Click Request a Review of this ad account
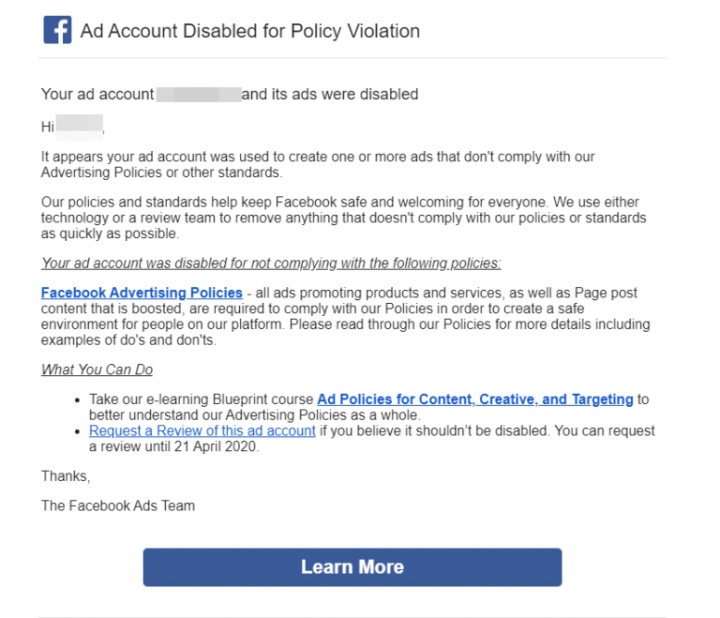The height and width of the screenshot is (618, 720). (x=202, y=431)
